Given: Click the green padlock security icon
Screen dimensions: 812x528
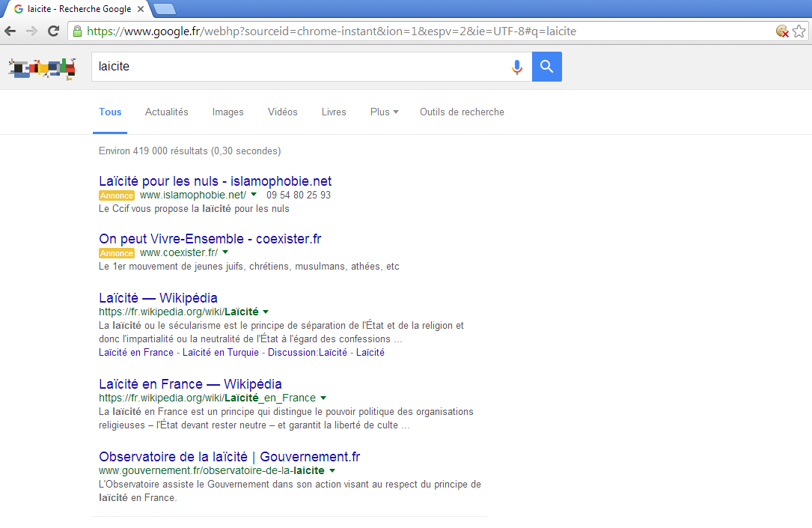Looking at the screenshot, I should coord(77,31).
